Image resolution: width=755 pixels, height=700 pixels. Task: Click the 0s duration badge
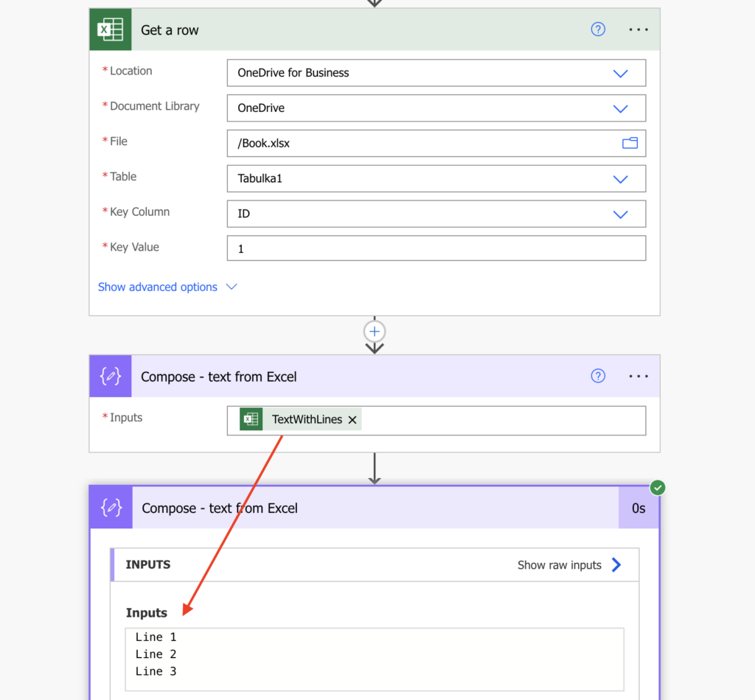pos(639,508)
